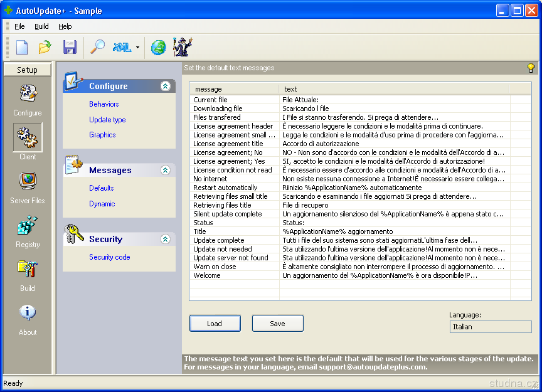This screenshot has height=392, width=542.
Task: Collapse the Configure panel
Action: pyautogui.click(x=165, y=87)
